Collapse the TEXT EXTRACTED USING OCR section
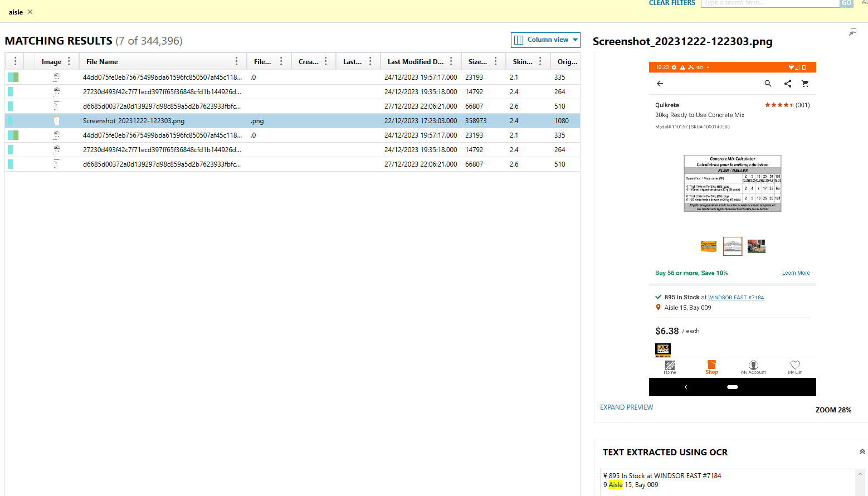 (x=862, y=452)
